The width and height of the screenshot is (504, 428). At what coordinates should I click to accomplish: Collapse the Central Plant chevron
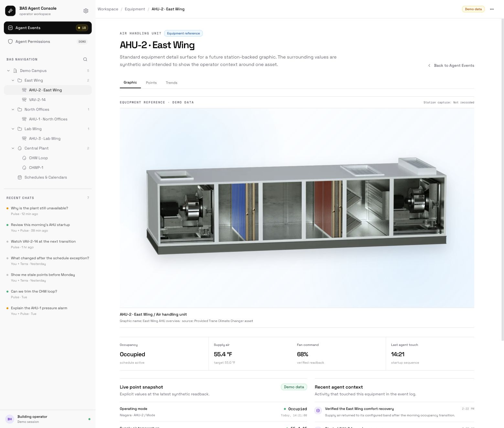pos(13,148)
